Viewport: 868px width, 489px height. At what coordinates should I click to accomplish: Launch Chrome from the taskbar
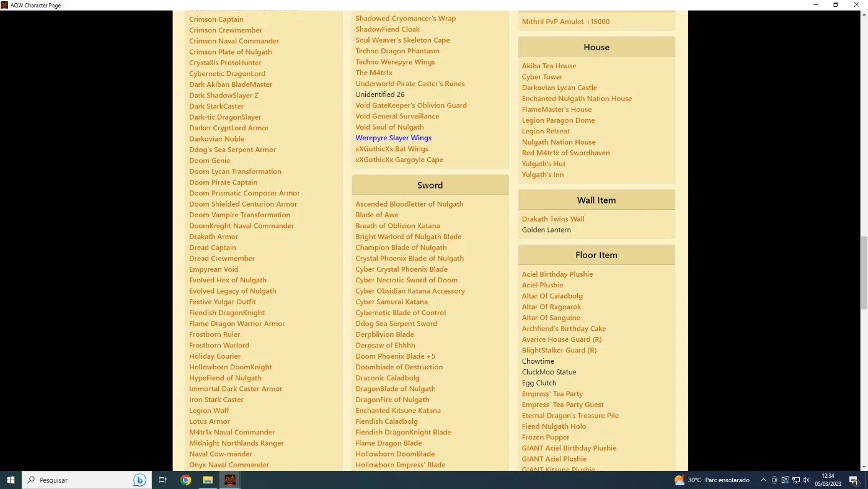tap(185, 480)
